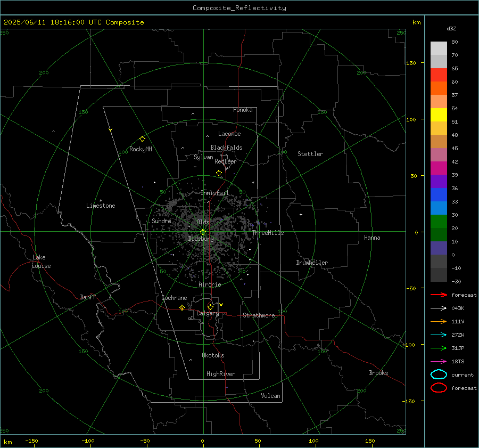Viewport: 479px width, 448px height.
Task: Click the Vulcan label
Action: 270,396
